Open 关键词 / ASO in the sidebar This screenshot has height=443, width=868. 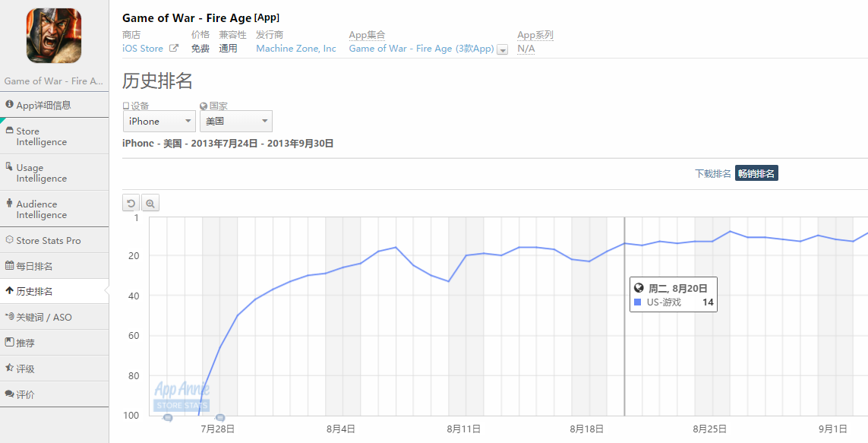click(x=54, y=318)
